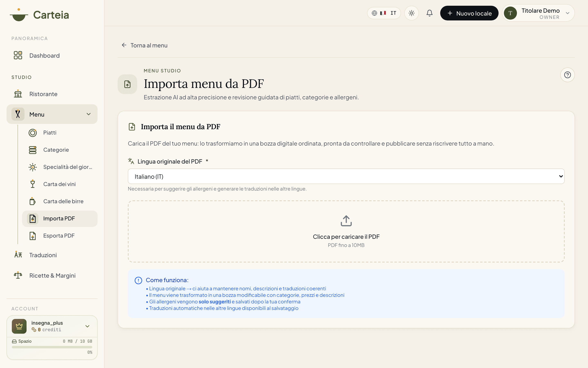Expand the insegna_plus plan chevron
Screen dimensions: 588x368
87,326
